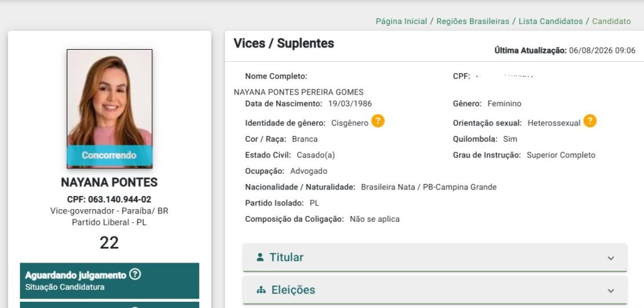Viewport: 644px width, 308px height.
Task: Click question mark icon next to Aguardando julgamento
Action: point(135,274)
